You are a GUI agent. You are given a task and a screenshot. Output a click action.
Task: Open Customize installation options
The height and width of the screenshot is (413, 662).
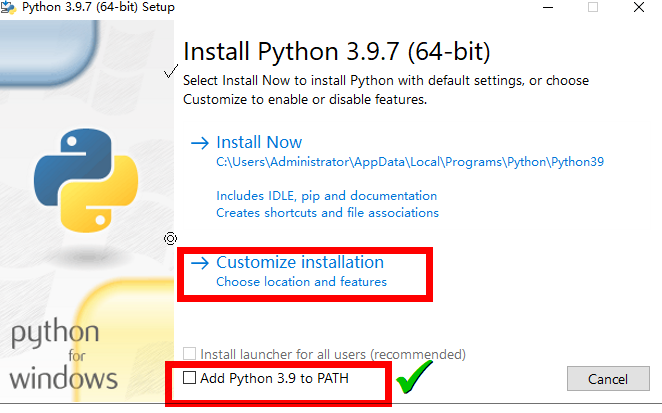pos(300,263)
